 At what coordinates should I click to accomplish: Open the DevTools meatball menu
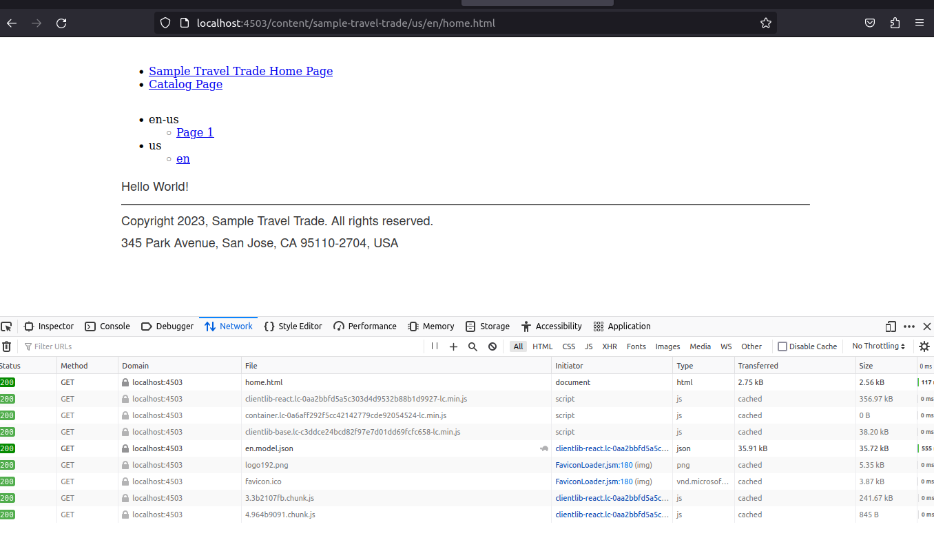point(909,326)
